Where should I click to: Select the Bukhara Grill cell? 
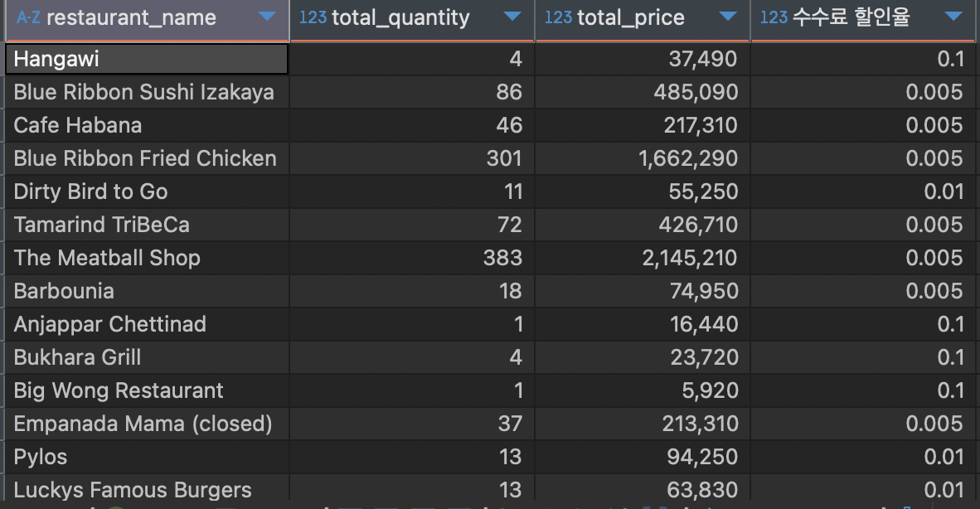point(147,357)
